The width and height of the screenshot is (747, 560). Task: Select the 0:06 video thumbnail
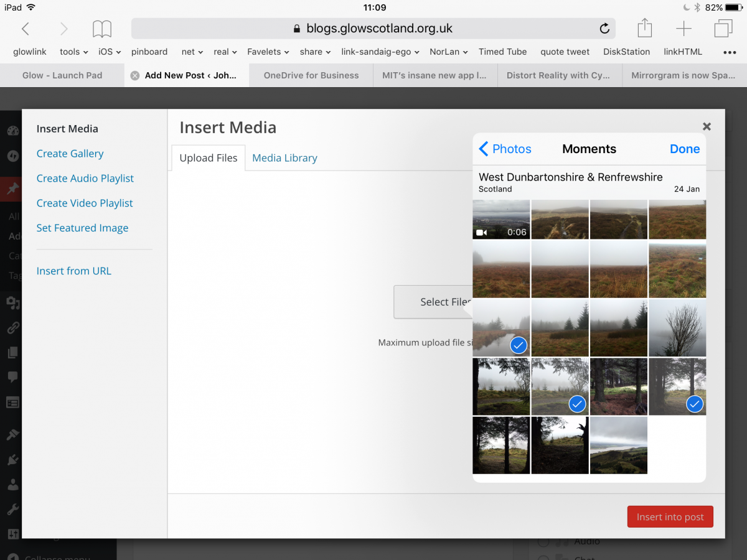[501, 220]
